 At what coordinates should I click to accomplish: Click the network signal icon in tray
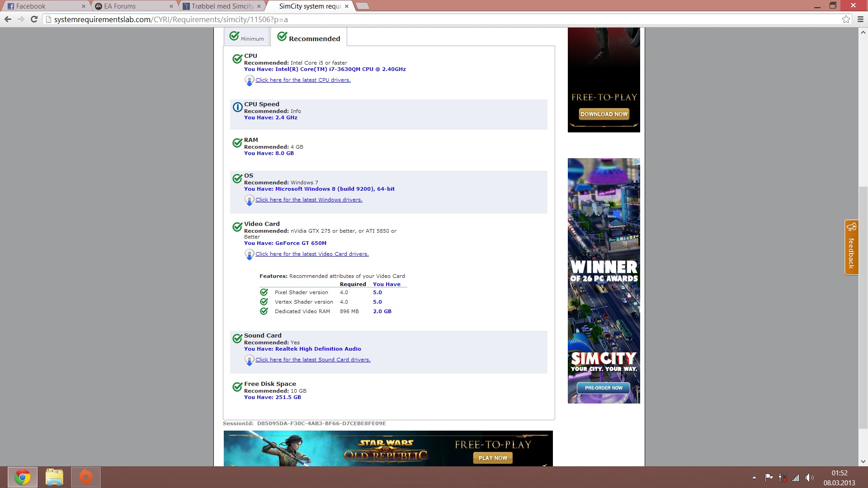point(796,478)
